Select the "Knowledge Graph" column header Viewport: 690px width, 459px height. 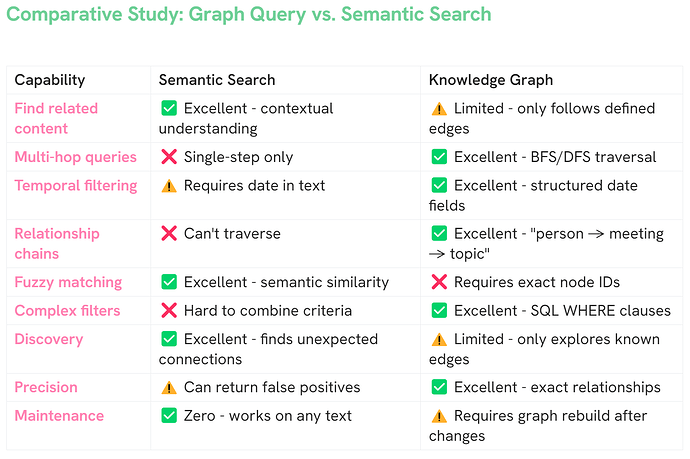(x=490, y=80)
